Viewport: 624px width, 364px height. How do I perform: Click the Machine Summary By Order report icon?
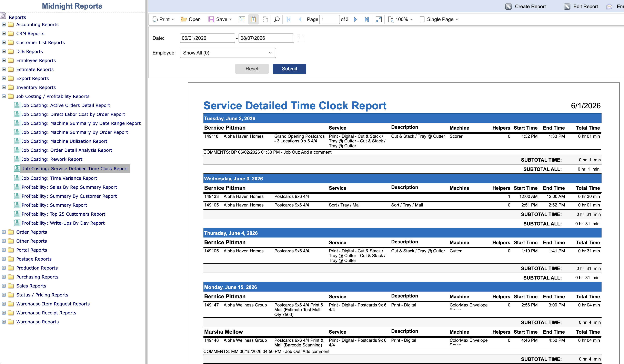(x=17, y=132)
